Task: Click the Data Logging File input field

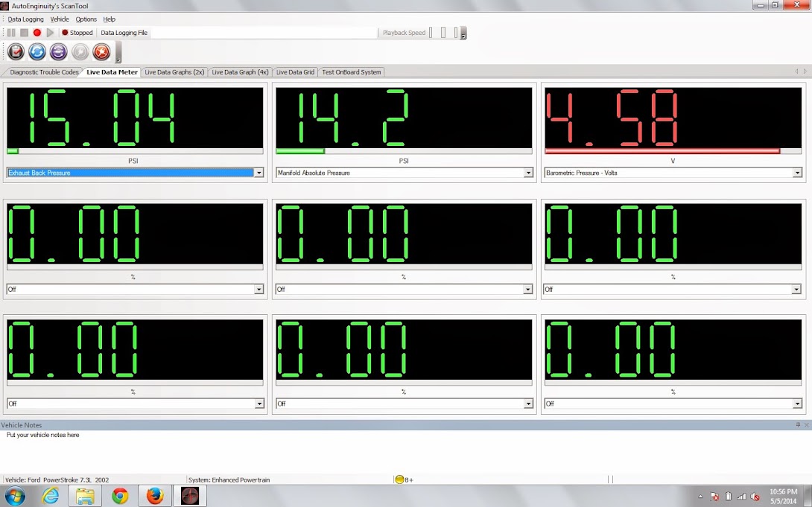Action: pyautogui.click(x=264, y=33)
